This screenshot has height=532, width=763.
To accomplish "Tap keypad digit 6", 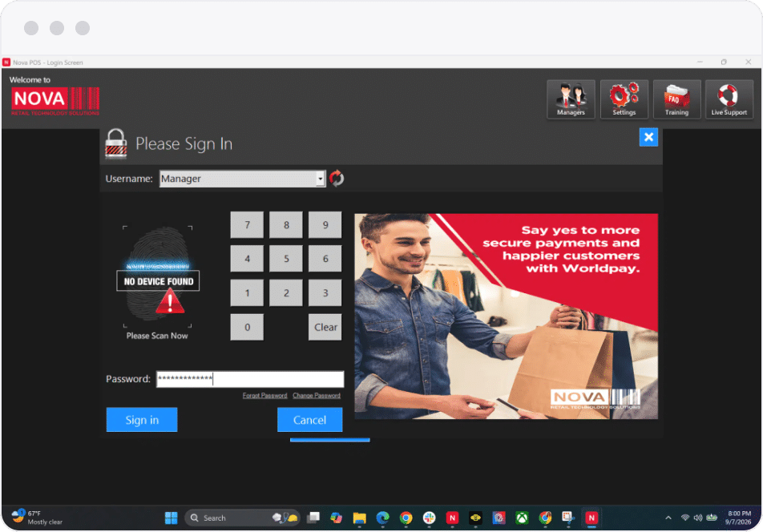I will (325, 259).
